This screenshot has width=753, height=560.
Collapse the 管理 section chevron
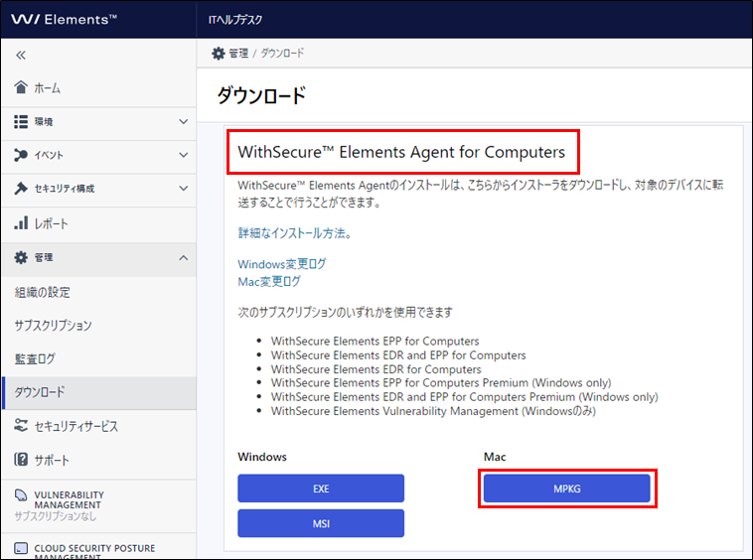click(184, 258)
